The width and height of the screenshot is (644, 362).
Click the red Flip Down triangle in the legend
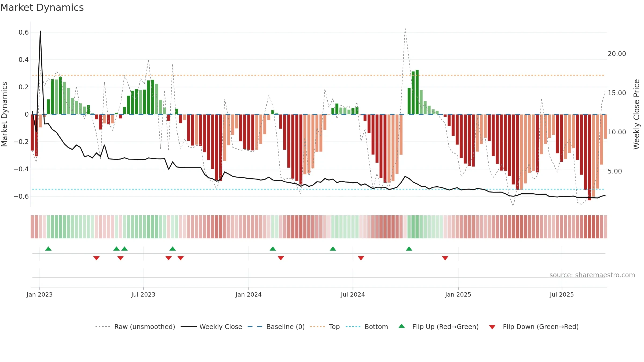pos(492,327)
